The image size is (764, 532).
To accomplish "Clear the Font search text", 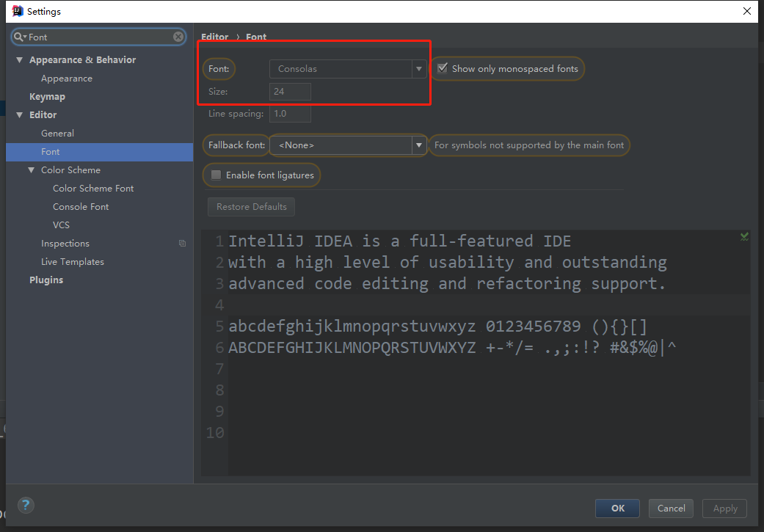I will (178, 37).
